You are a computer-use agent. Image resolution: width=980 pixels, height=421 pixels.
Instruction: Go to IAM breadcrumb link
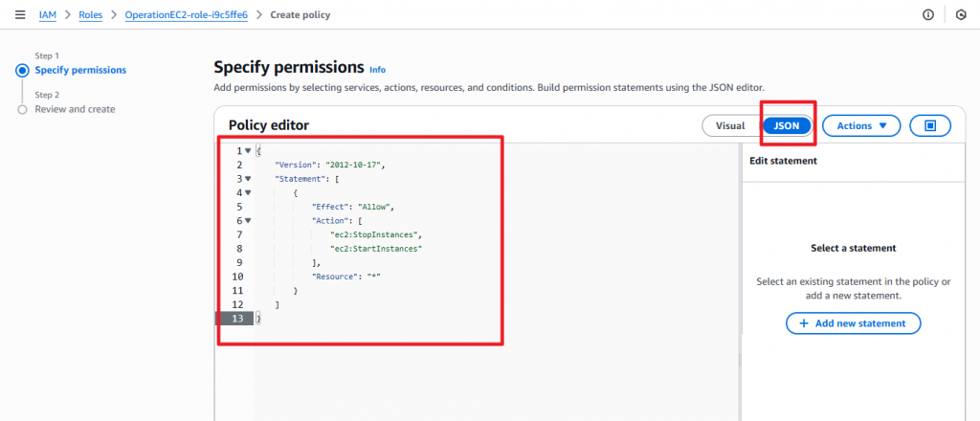coord(48,15)
